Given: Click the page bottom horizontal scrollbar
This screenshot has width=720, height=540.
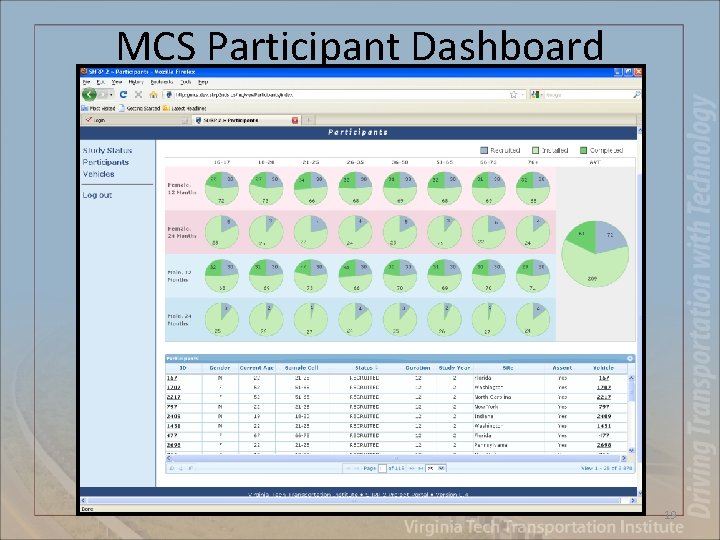Looking at the screenshot, I should (x=358, y=501).
